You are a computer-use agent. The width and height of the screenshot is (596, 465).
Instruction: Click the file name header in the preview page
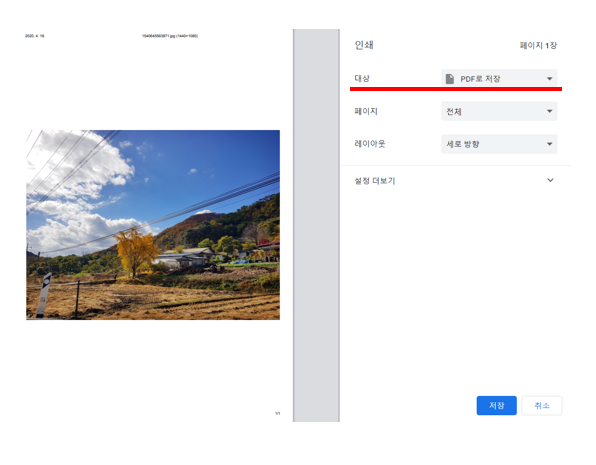pos(170,36)
